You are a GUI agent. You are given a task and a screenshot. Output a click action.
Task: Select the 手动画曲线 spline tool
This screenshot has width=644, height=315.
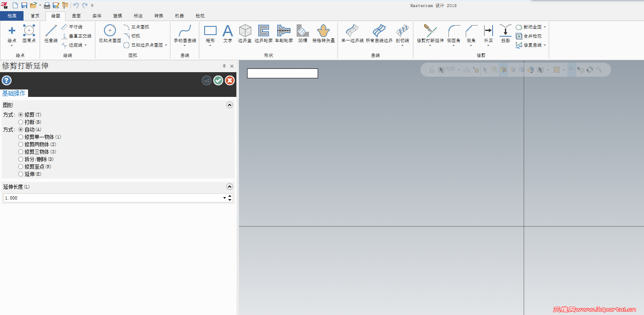[185, 33]
